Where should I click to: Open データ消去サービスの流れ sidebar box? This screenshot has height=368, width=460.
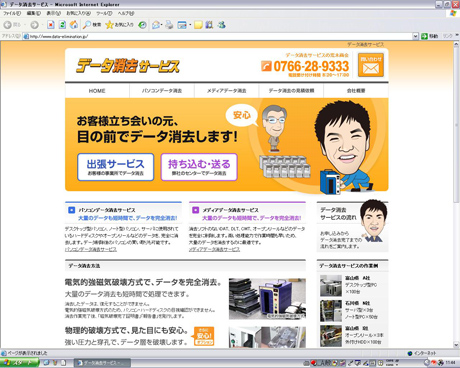[x=352, y=227]
